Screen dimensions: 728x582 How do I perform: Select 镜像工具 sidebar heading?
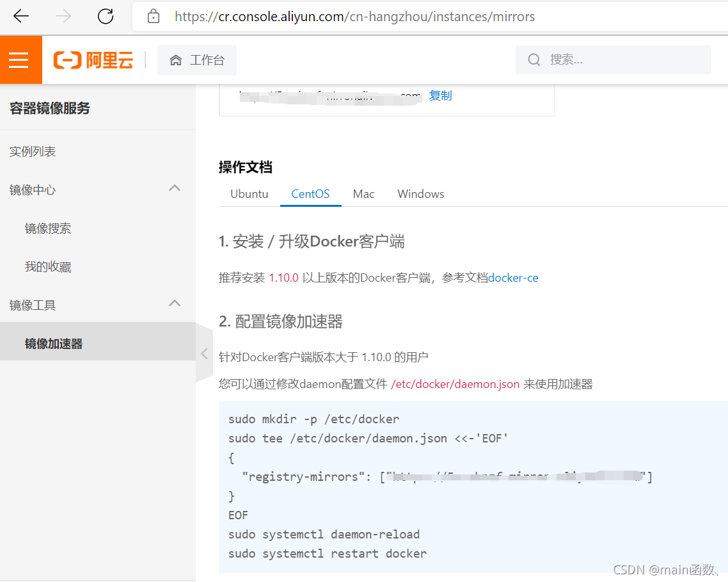pyautogui.click(x=33, y=305)
